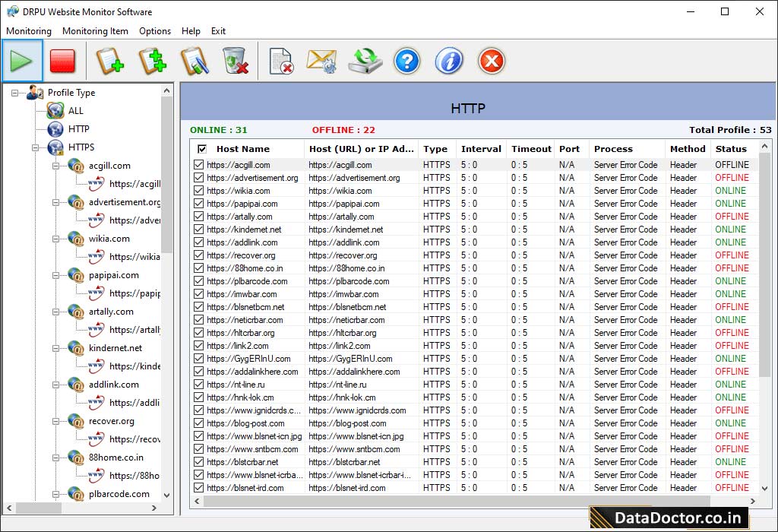Click www icon beside https://acgill tree entry
The width and height of the screenshot is (778, 532).
(96, 184)
